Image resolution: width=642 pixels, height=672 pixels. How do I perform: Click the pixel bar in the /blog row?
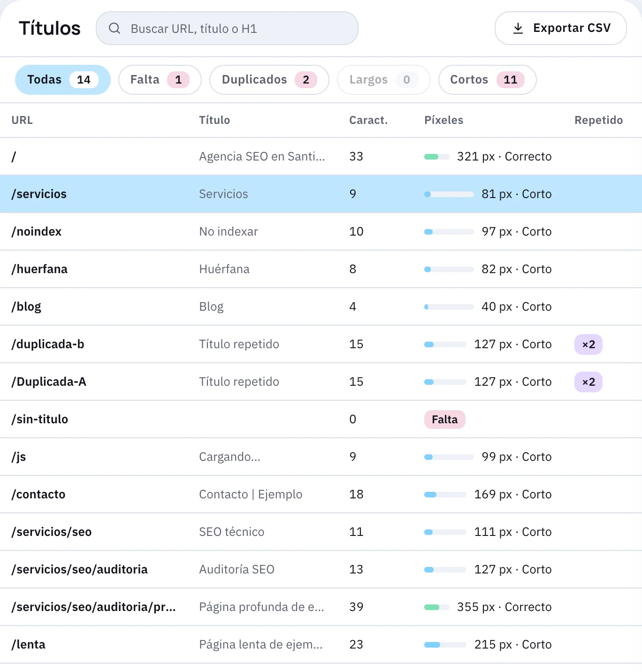[x=449, y=307]
